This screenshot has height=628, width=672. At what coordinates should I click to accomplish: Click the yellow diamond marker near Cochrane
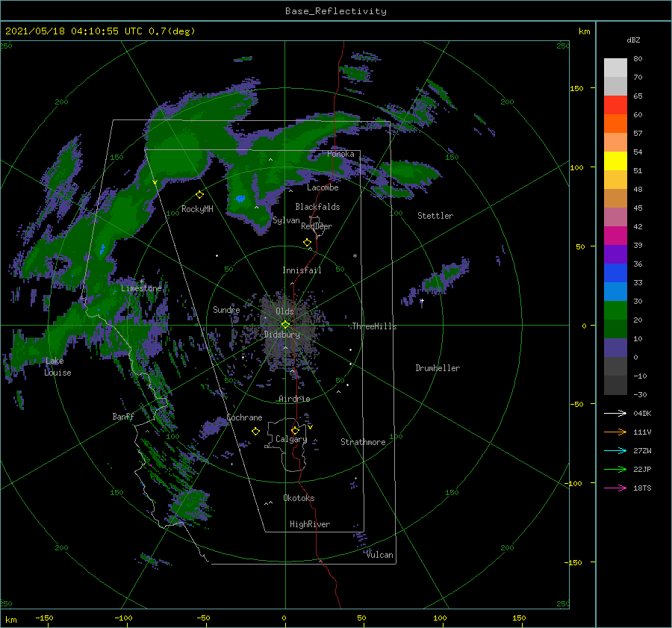pyautogui.click(x=255, y=432)
